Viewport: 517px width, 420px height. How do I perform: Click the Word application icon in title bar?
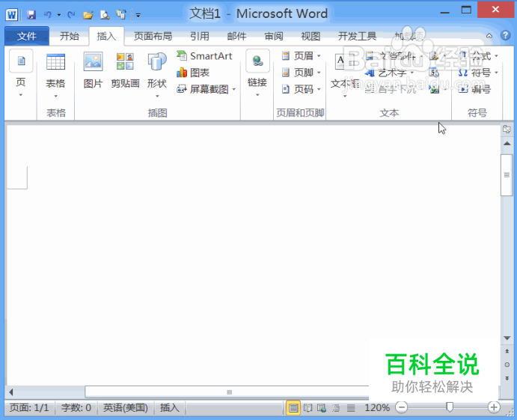click(x=11, y=15)
